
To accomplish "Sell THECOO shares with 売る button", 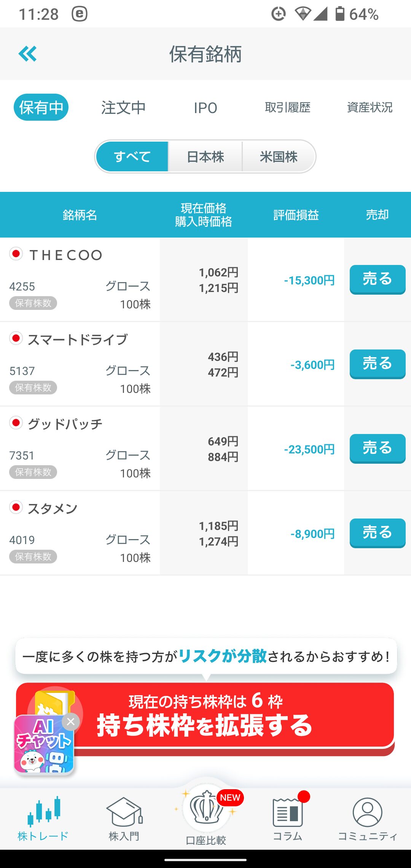I will click(x=377, y=279).
